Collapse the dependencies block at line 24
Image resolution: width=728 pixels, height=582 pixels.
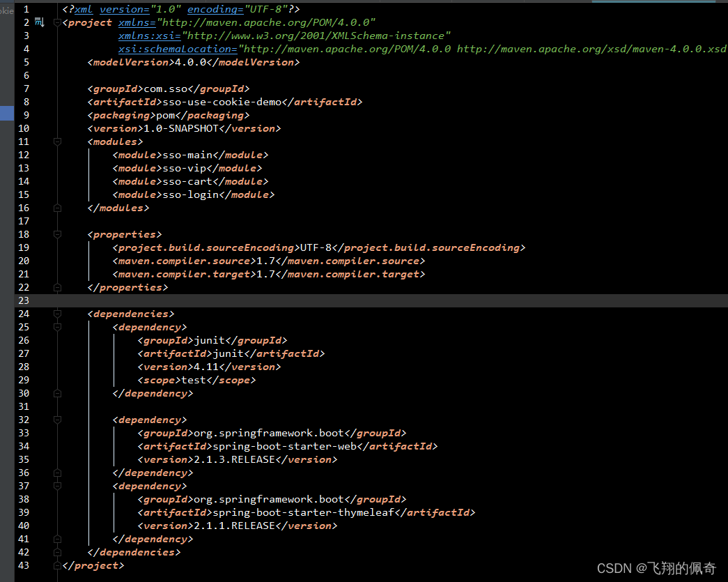(58, 314)
